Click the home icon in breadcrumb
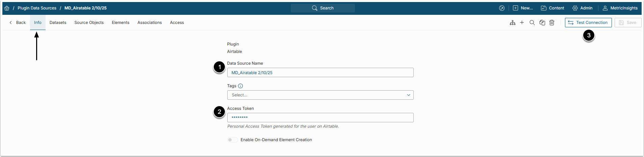 tap(7, 8)
